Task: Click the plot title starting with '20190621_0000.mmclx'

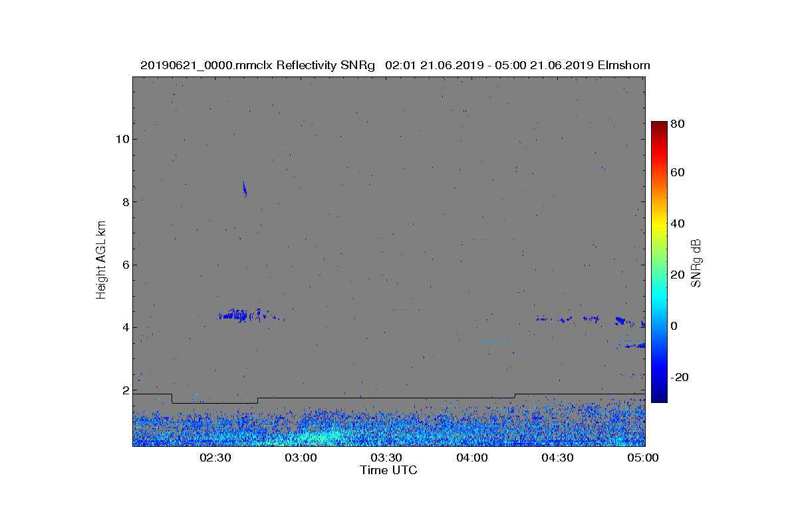Action: pyautogui.click(x=395, y=65)
